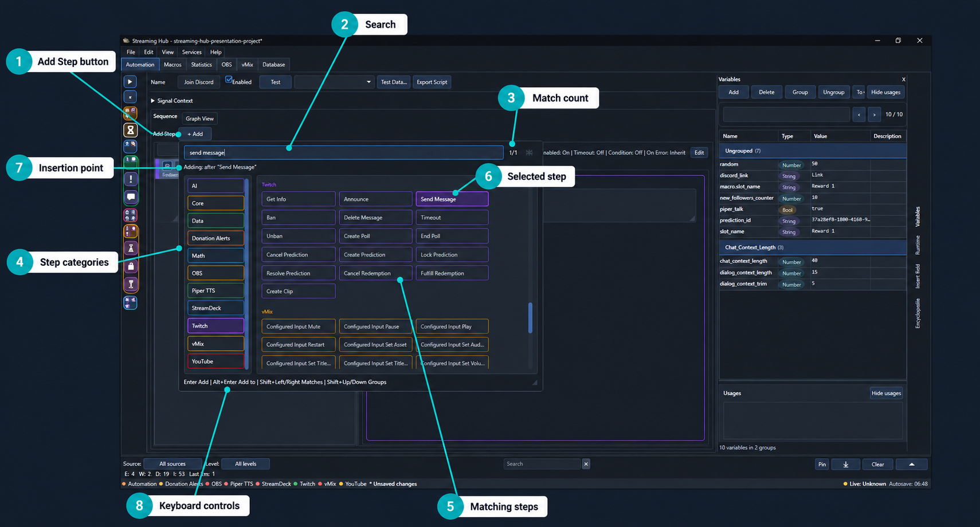Switch to the Macros tab
The height and width of the screenshot is (527, 980).
[173, 65]
